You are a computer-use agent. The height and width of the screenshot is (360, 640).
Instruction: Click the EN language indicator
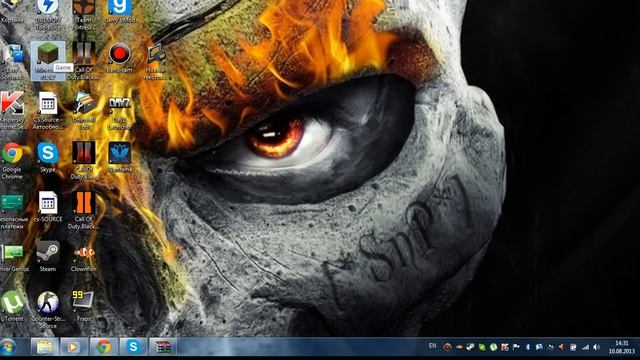coord(433,346)
